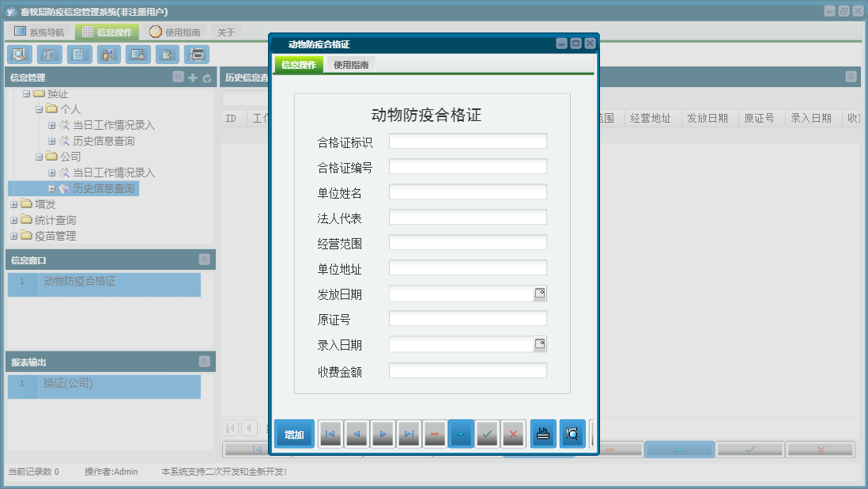This screenshot has height=489, width=868.
Task: Open the report view toolbar icon
Action: point(48,55)
